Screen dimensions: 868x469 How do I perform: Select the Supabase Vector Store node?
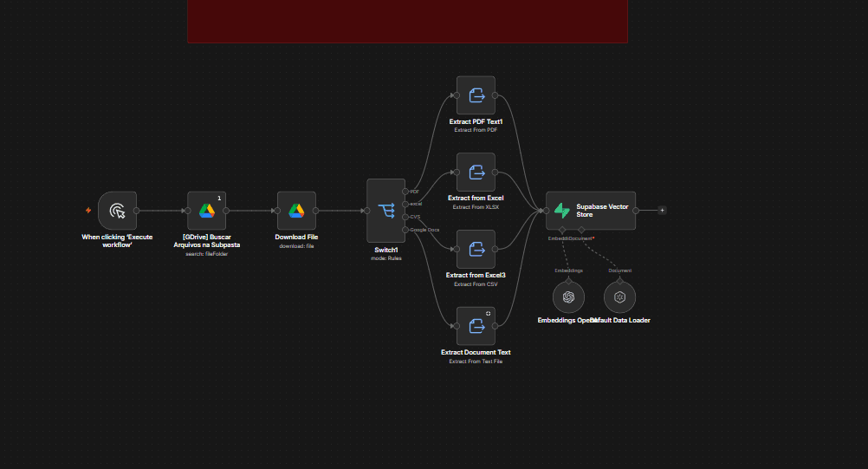(x=591, y=211)
